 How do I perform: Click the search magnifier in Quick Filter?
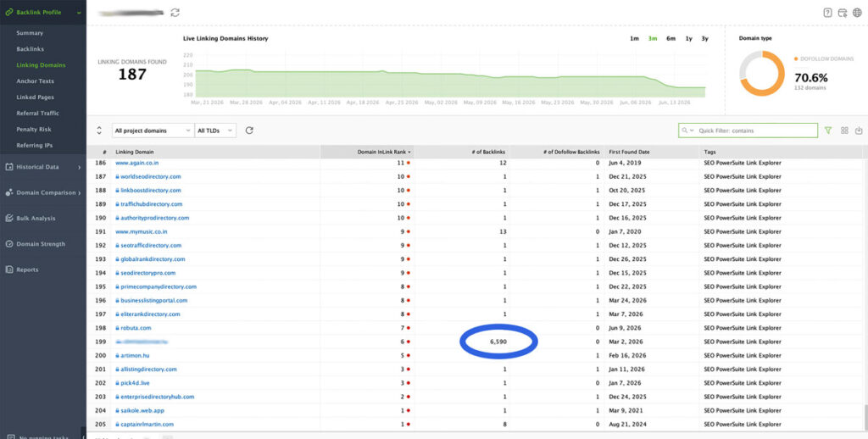pyautogui.click(x=685, y=131)
